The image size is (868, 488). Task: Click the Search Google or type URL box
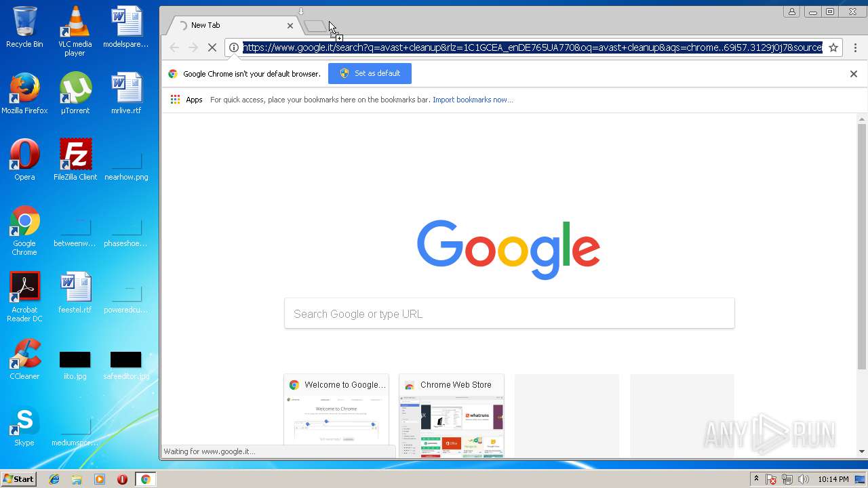509,314
